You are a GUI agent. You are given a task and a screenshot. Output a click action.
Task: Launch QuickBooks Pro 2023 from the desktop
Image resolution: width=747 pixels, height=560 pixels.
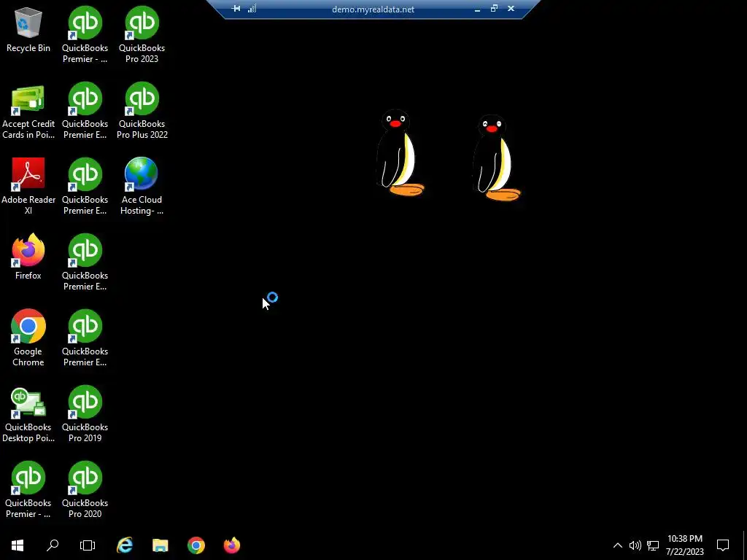coord(142,35)
